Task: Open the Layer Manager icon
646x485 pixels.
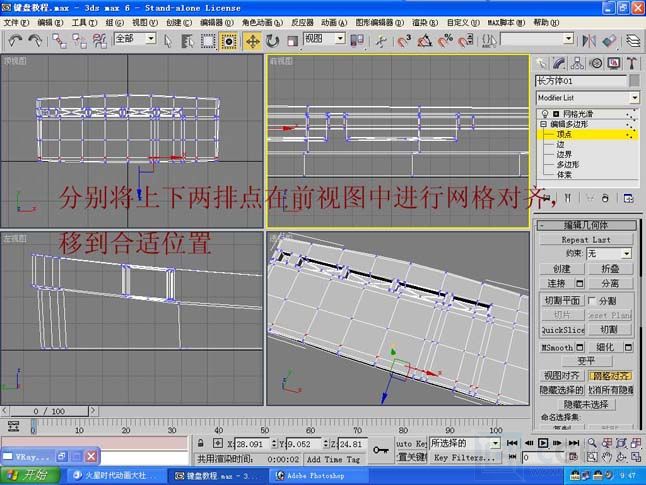Action: pos(633,40)
